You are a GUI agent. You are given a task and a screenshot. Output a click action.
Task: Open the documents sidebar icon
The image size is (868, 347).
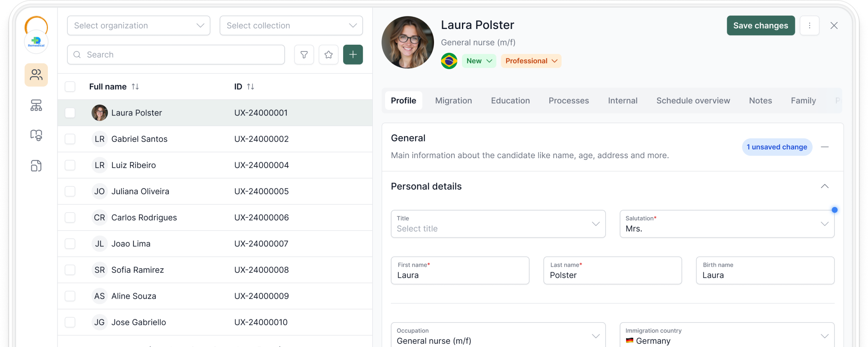pyautogui.click(x=36, y=165)
